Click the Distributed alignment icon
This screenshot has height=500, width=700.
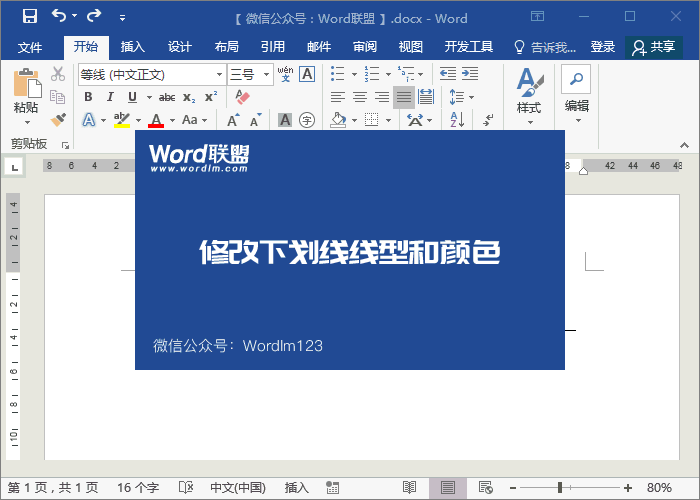(426, 97)
